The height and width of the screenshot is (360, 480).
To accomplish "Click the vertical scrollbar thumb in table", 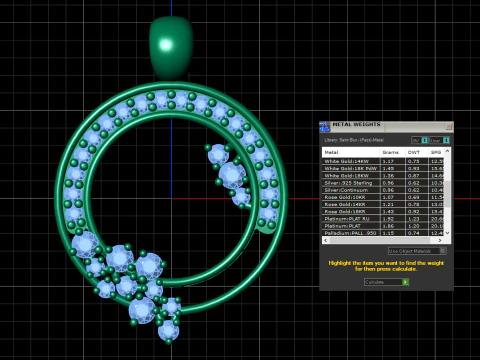I will [448, 194].
